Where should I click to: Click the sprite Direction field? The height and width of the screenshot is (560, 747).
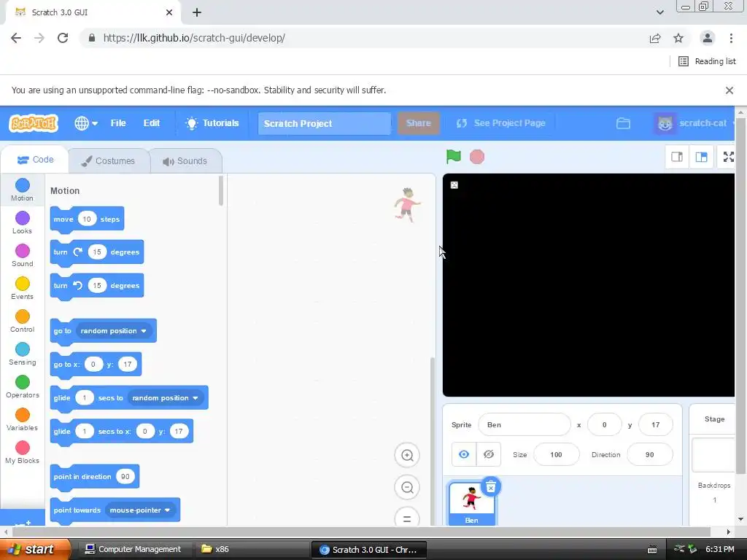point(649,454)
